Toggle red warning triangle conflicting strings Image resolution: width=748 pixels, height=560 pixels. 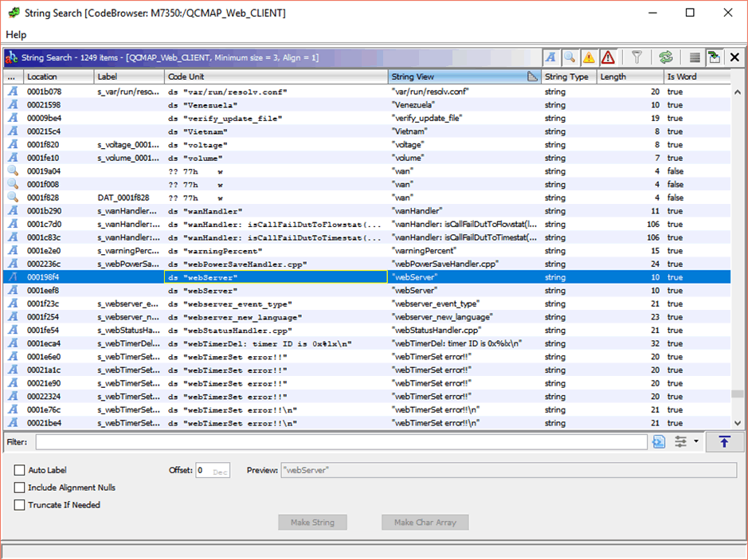tap(608, 57)
